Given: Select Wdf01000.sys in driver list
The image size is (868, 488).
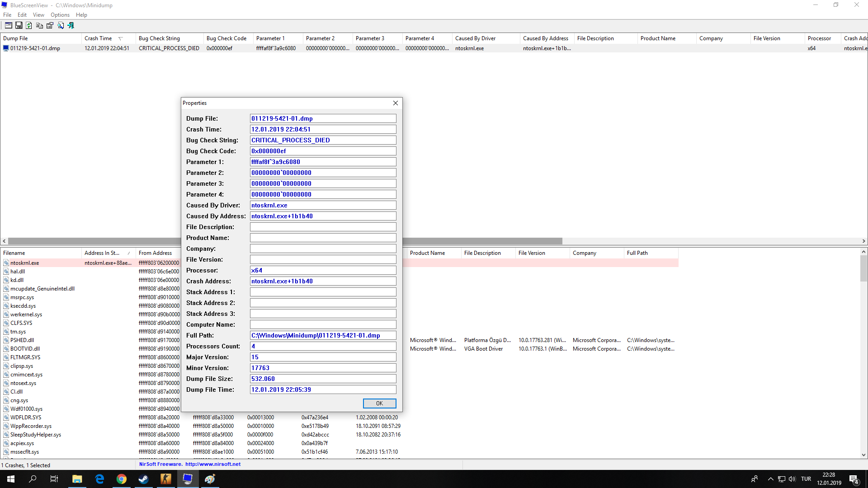Looking at the screenshot, I should click(x=27, y=409).
